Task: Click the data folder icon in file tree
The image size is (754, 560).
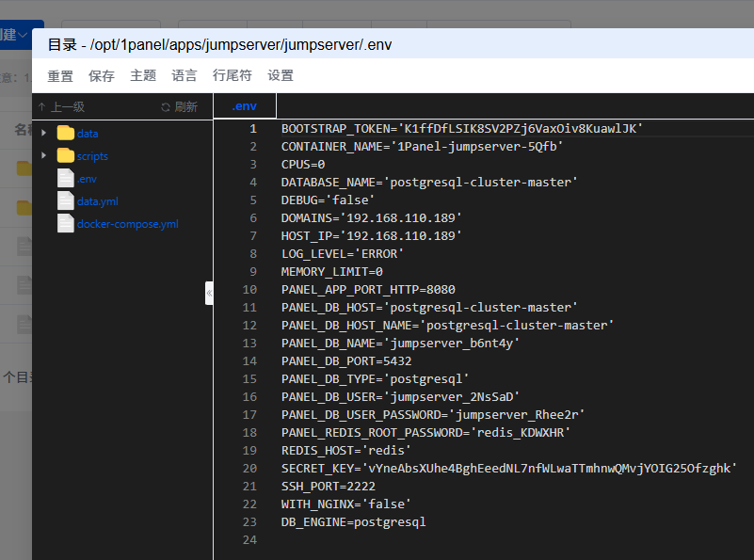Action: click(x=65, y=134)
